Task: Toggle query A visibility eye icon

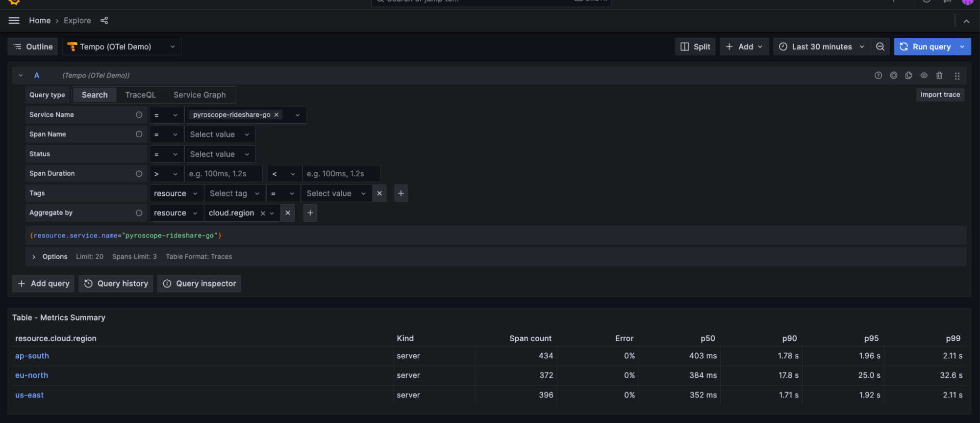Action: click(x=924, y=76)
